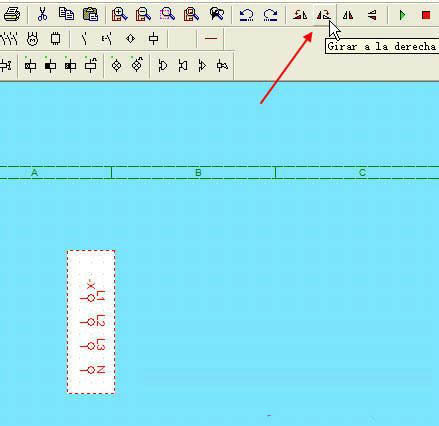Cut the selection with scissors icon

point(42,15)
